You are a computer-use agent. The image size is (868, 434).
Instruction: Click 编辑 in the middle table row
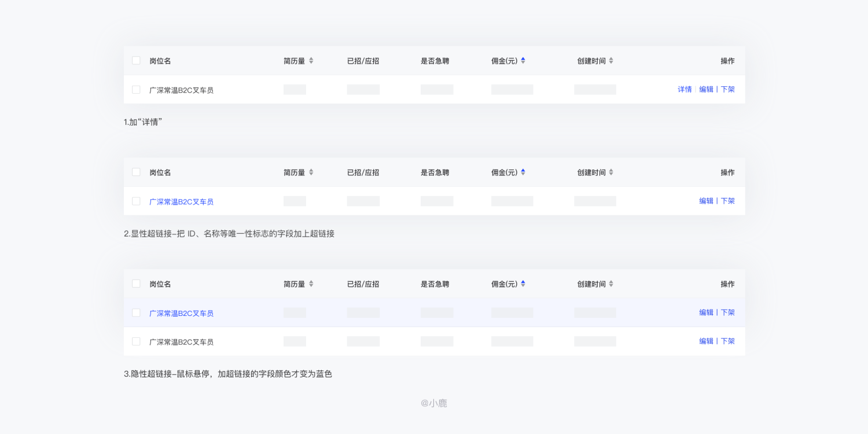point(706,201)
